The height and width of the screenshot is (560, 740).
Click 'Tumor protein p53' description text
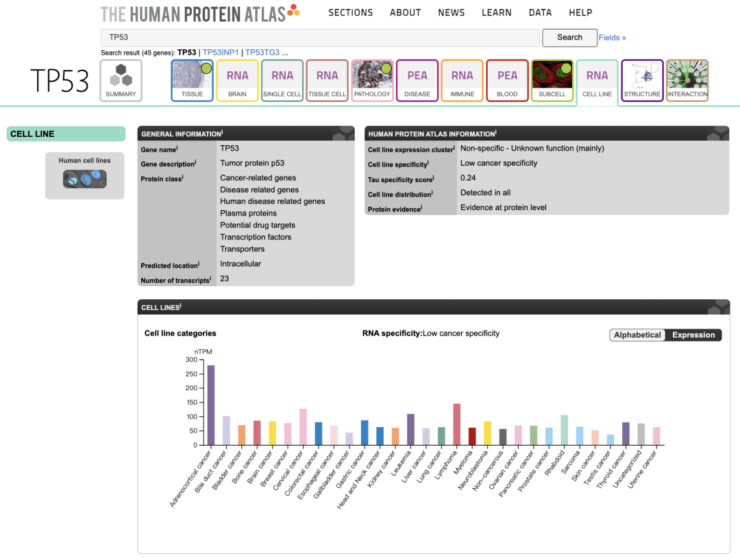point(252,163)
